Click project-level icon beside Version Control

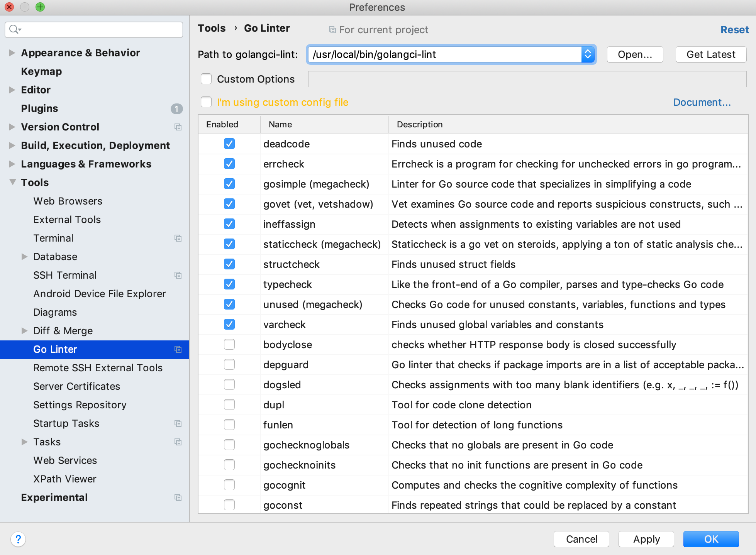(178, 127)
